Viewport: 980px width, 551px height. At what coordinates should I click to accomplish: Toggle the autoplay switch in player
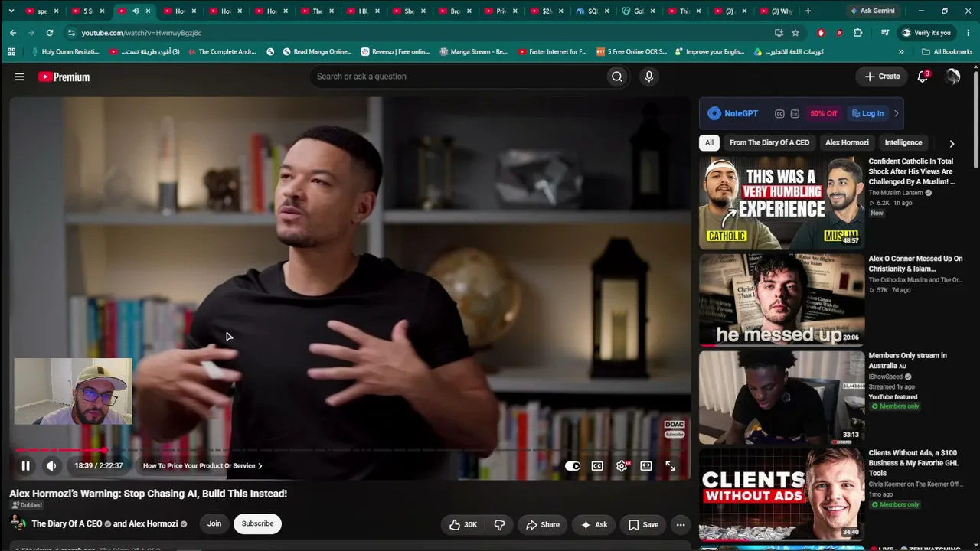[x=573, y=465]
